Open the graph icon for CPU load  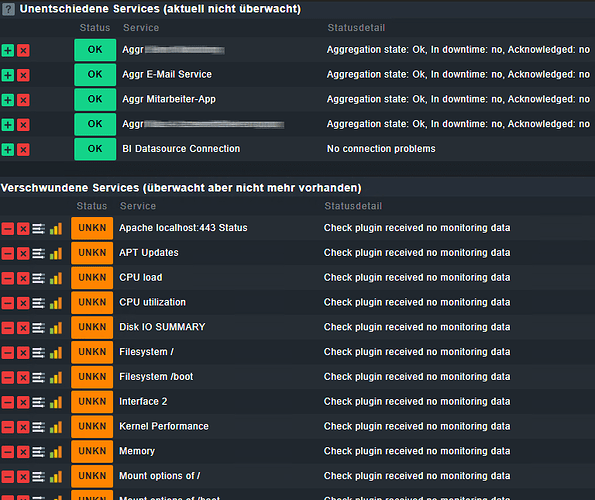tap(56, 278)
